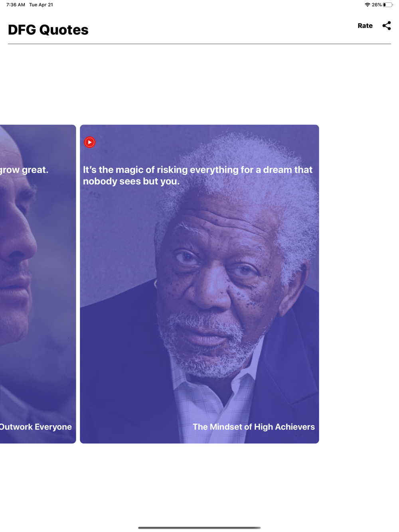Viewport: 399px width, 532px height.
Task: Open the share icon in header
Action: click(x=386, y=26)
